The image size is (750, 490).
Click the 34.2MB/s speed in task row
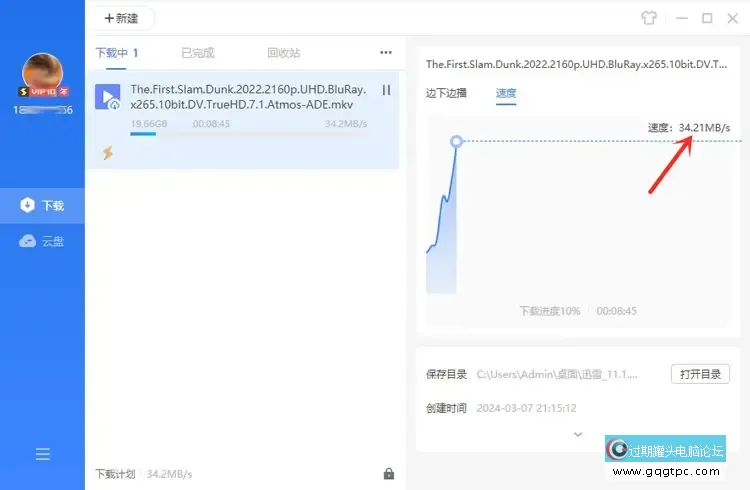(x=346, y=124)
